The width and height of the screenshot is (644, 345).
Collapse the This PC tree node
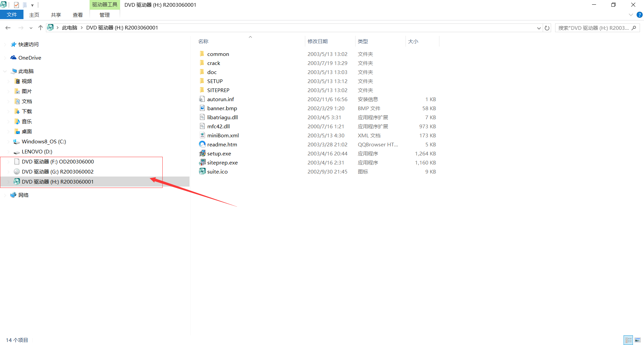click(5, 71)
